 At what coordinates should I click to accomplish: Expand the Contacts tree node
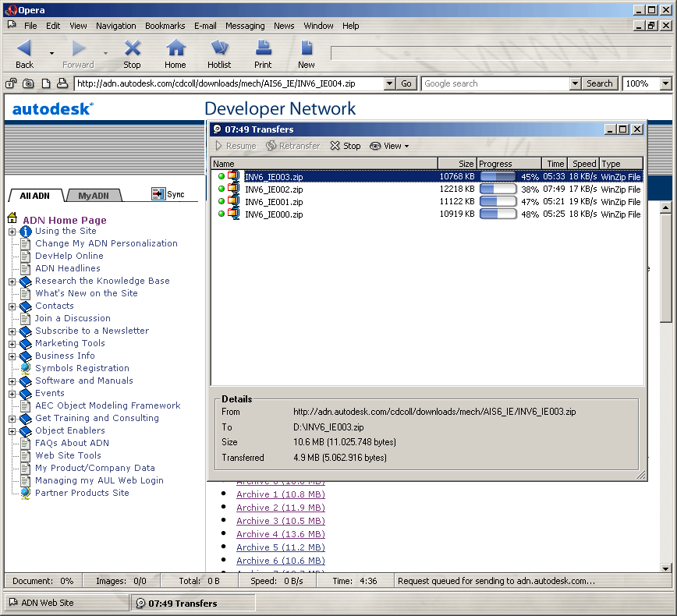pos(12,306)
